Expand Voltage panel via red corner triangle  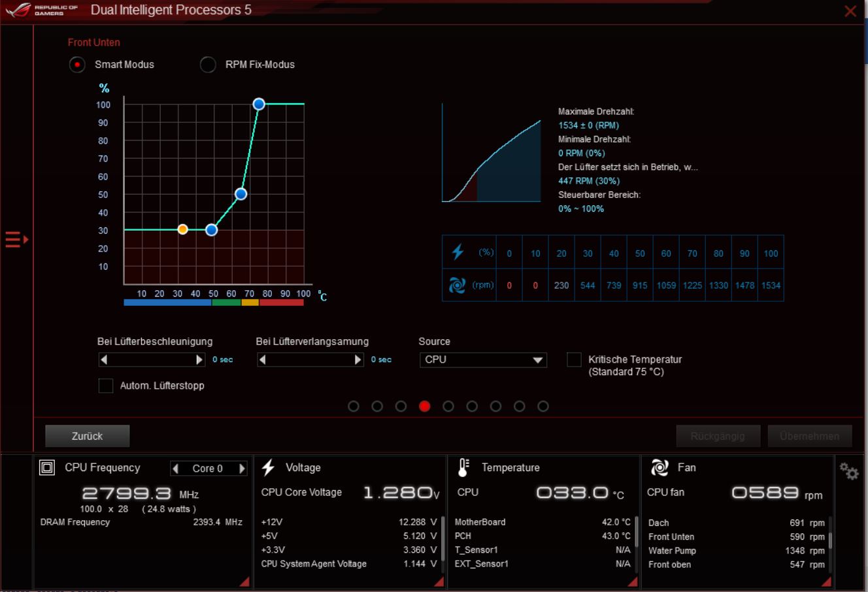[x=439, y=581]
